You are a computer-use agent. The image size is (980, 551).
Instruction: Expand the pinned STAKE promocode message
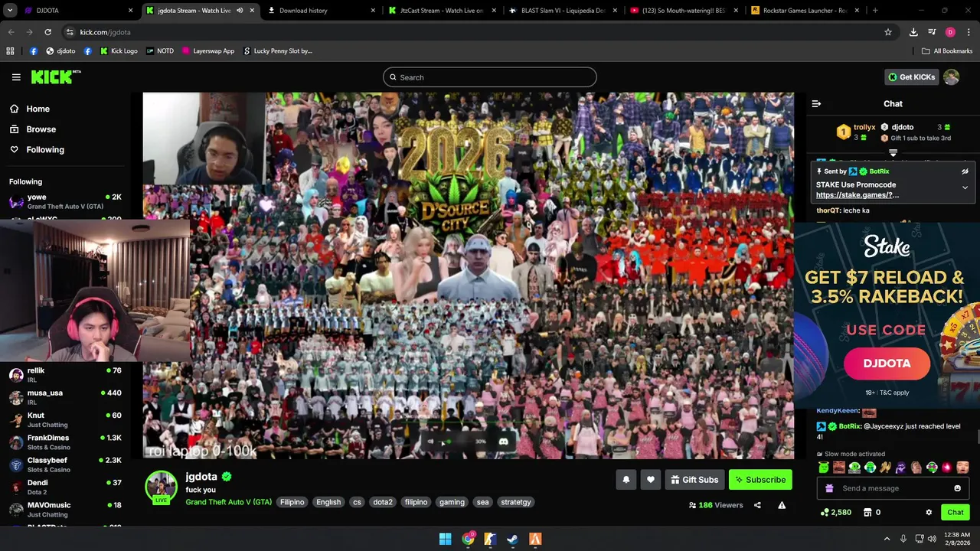[x=965, y=187]
